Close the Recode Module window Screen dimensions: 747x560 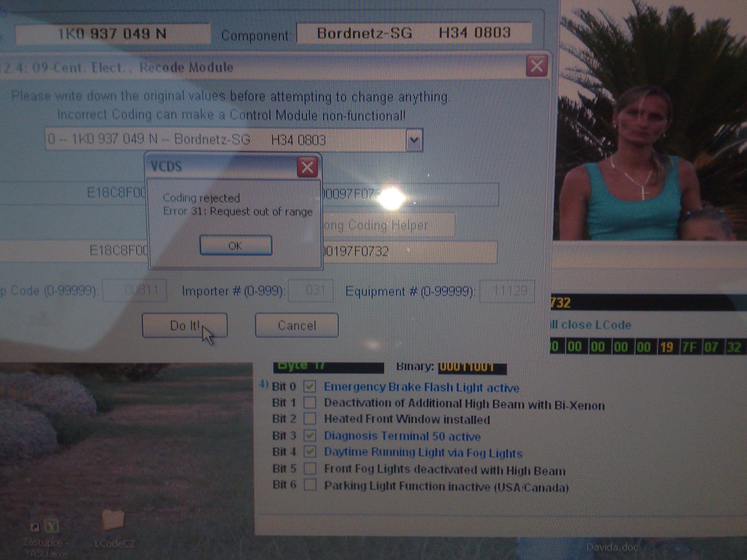(537, 66)
